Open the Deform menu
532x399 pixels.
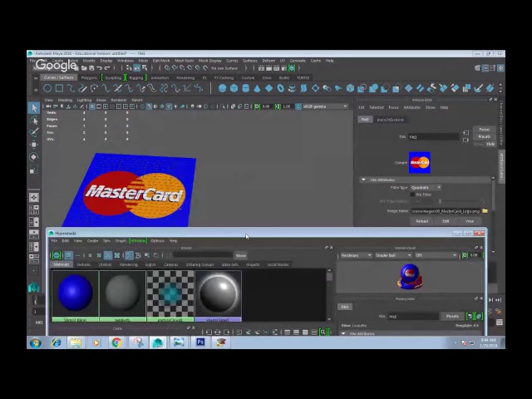coord(268,61)
